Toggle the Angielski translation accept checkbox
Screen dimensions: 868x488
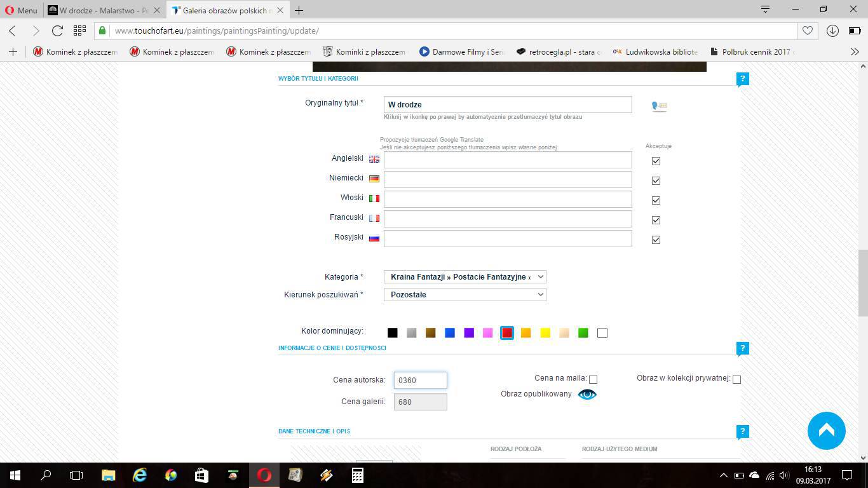[656, 161]
